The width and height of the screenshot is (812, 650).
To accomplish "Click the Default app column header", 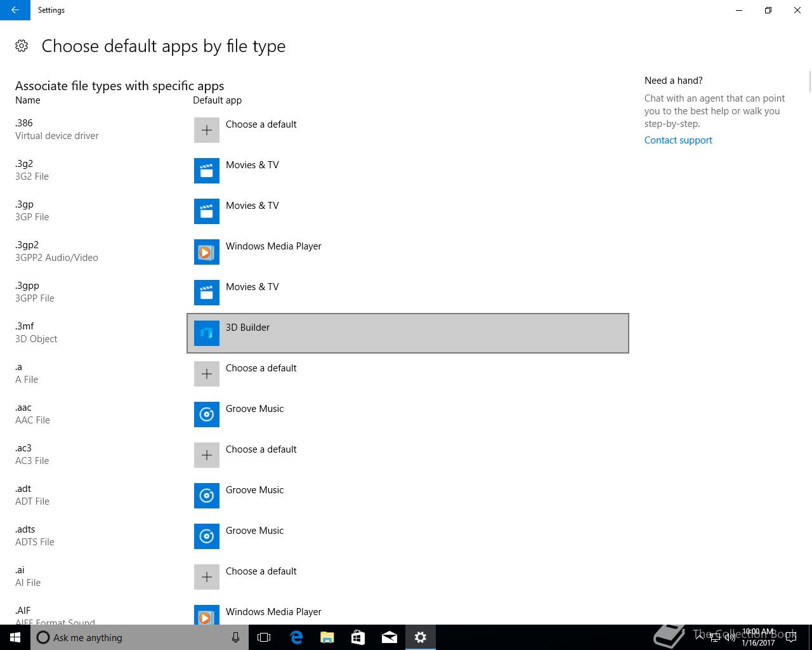I will tap(217, 100).
